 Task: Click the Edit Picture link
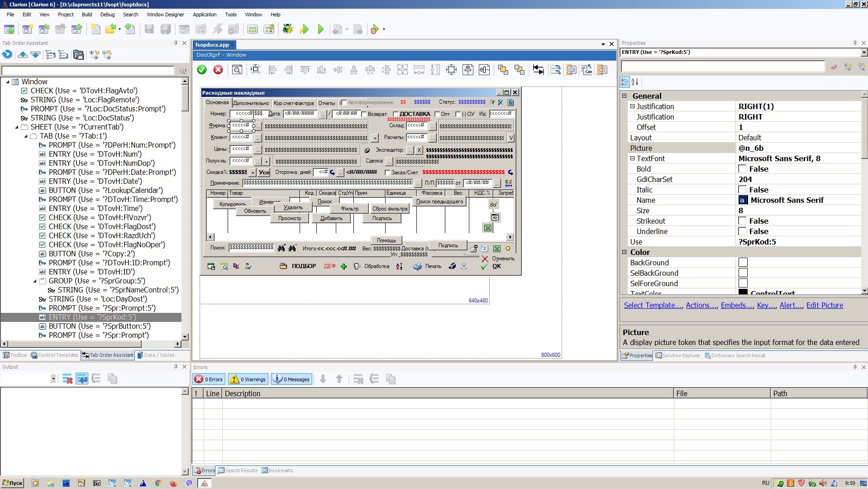coord(824,305)
